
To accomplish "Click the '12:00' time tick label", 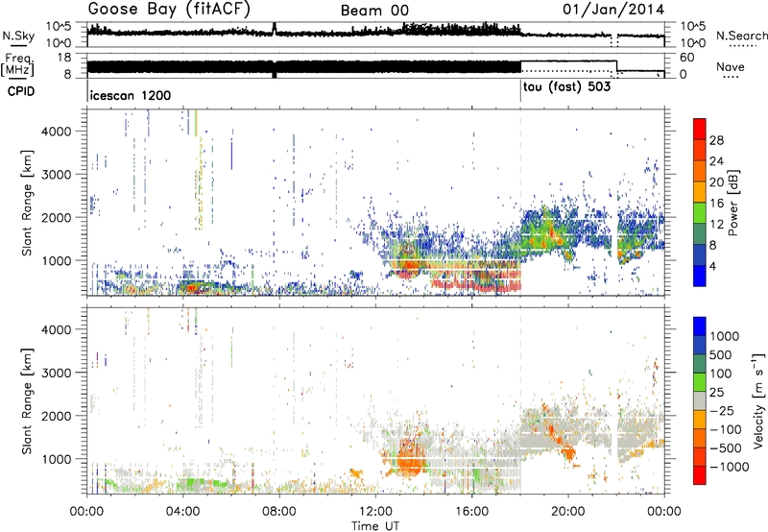I will 375,512.
